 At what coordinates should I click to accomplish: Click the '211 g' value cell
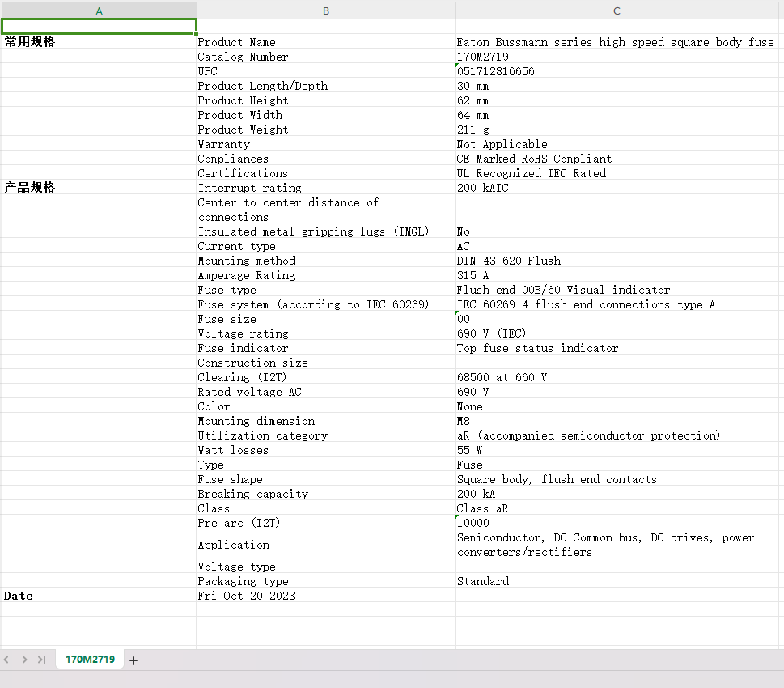pyautogui.click(x=617, y=129)
